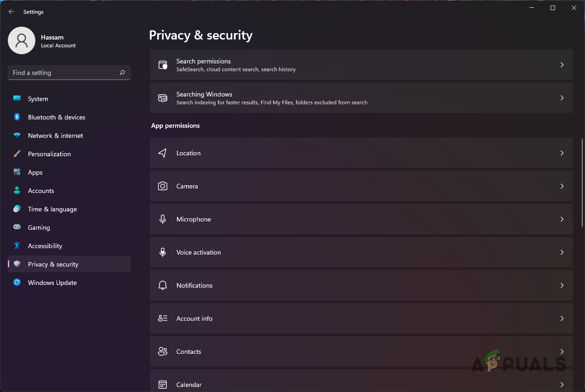Expand the Microphone chevron arrow
Screen dimensions: 585x392
(562, 219)
